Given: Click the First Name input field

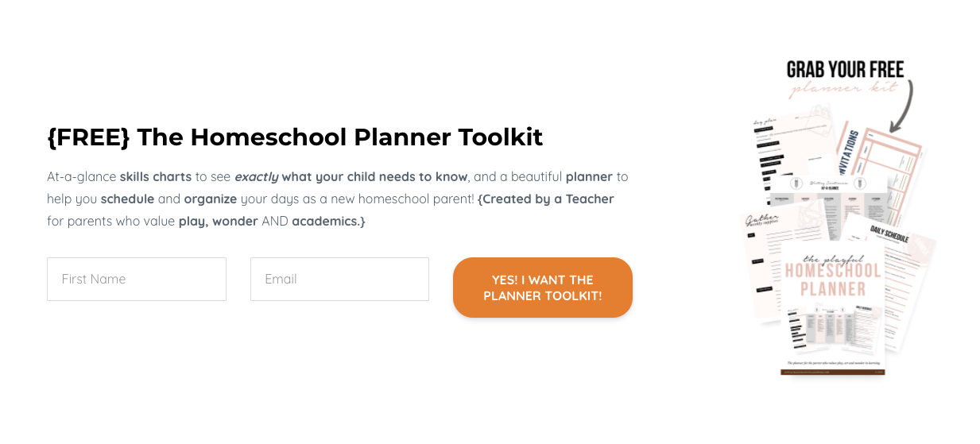Looking at the screenshot, I should 136,279.
